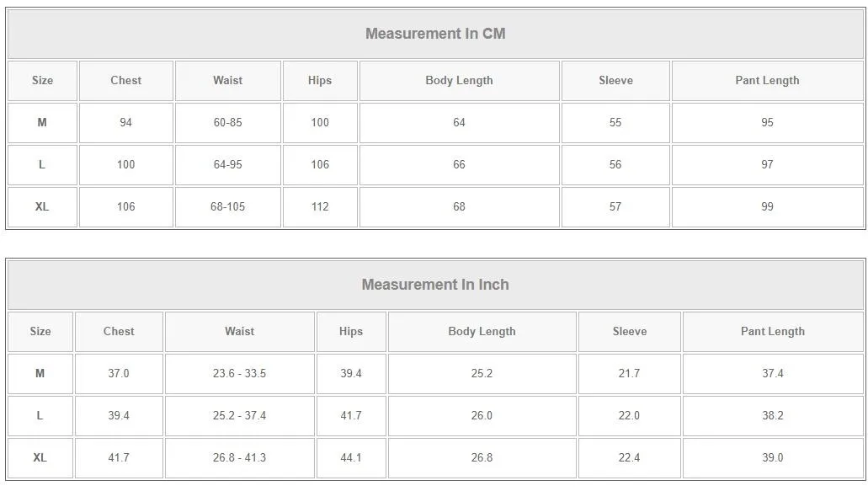Select the pant length value 38.2
Screen dimensions: 868x491
coord(773,416)
